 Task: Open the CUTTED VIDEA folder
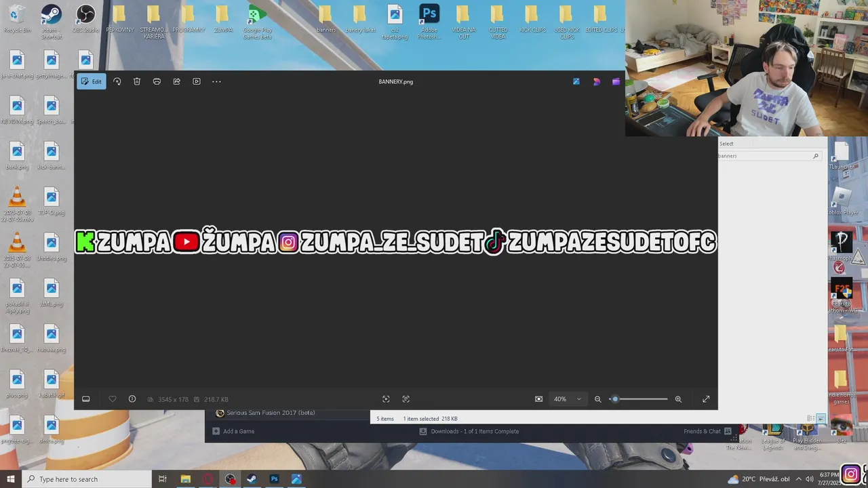point(498,22)
